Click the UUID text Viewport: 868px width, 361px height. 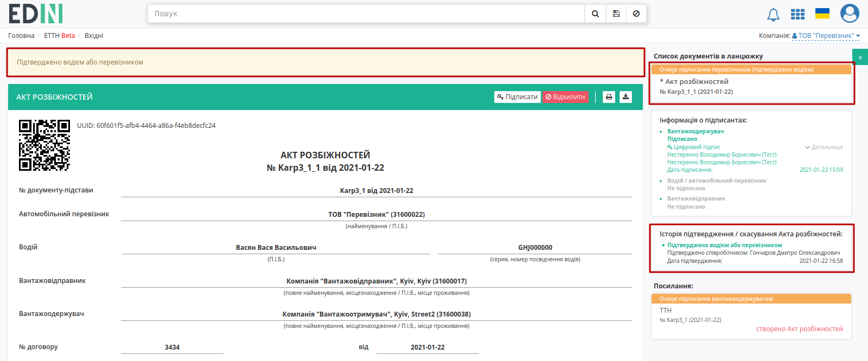point(146,126)
